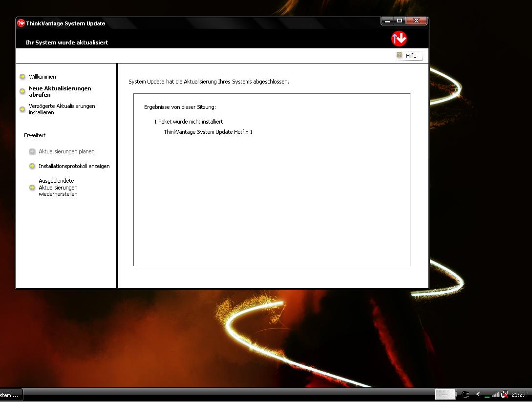The height and width of the screenshot is (402, 532).
Task: Click ThinkVantage System Update Hotfix 1 entry
Action: click(x=208, y=132)
